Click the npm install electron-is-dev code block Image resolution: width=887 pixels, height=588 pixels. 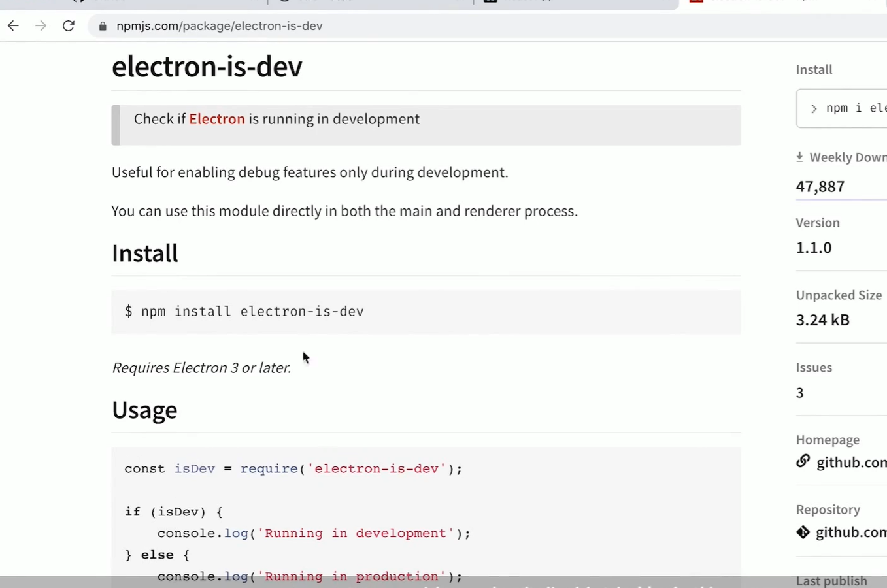pos(252,312)
